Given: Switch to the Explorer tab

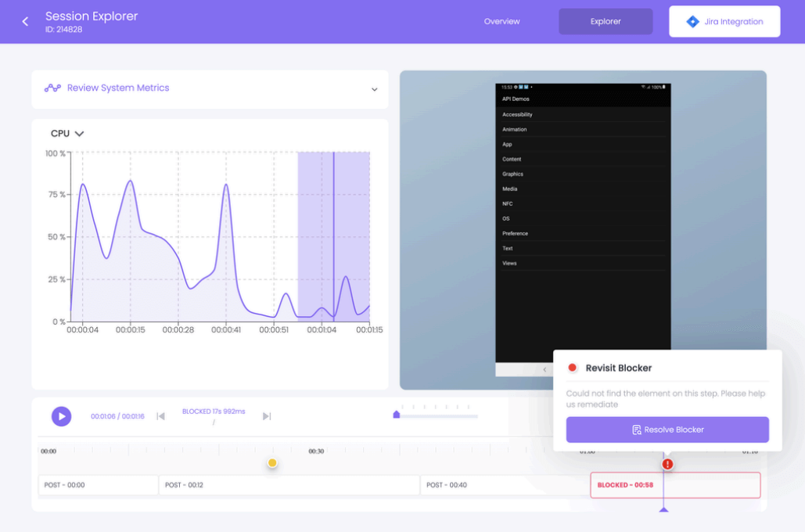Looking at the screenshot, I should (606, 22).
